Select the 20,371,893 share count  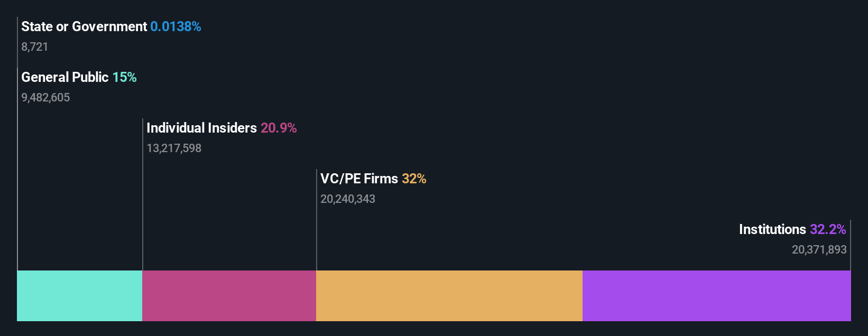coord(819,250)
